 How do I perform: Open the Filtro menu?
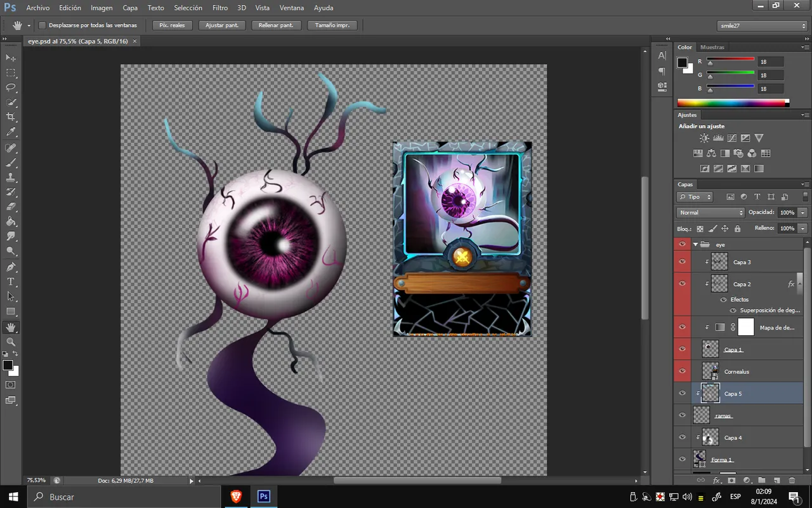(x=220, y=8)
